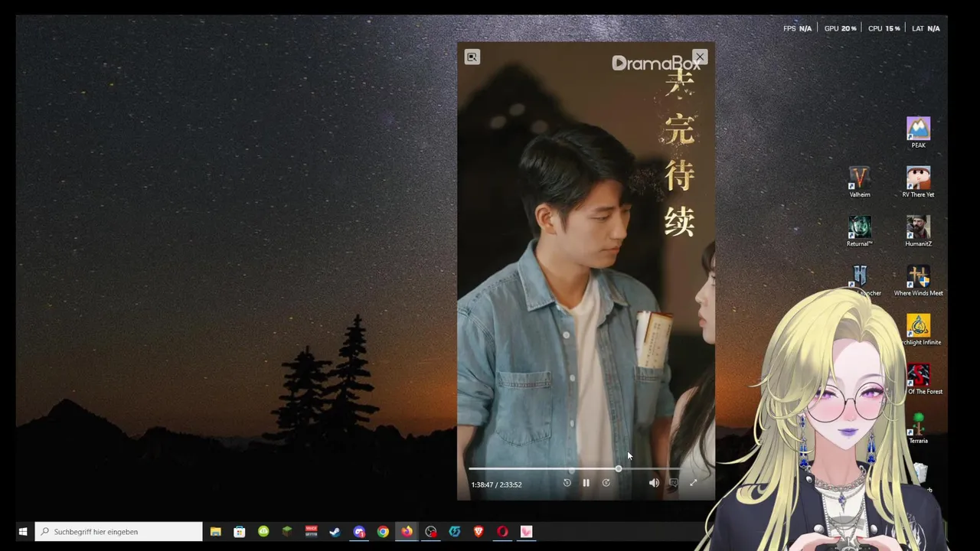The width and height of the screenshot is (980, 551).
Task: Select the RV There Yet desktop shortcut
Action: [918, 182]
